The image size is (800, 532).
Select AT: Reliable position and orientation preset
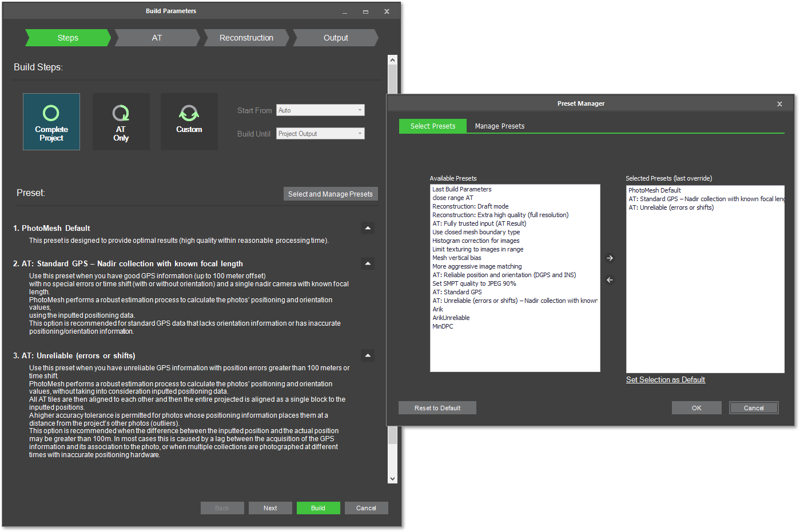(x=504, y=275)
